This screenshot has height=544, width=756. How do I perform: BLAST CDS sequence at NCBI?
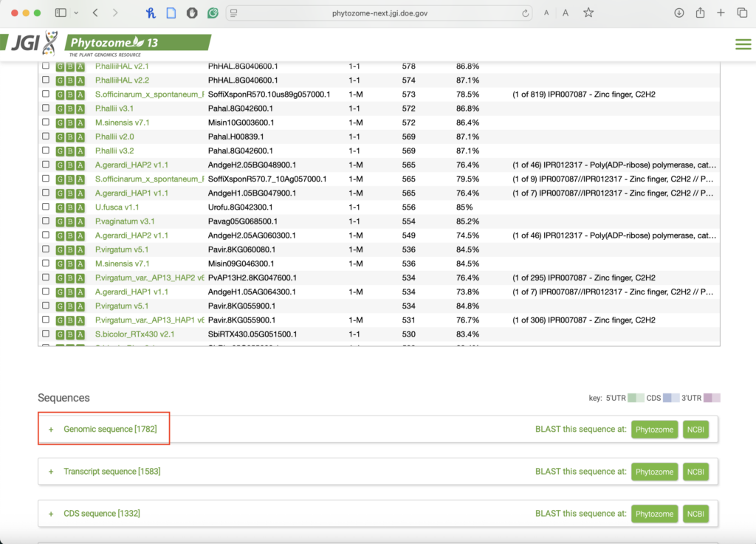click(695, 514)
